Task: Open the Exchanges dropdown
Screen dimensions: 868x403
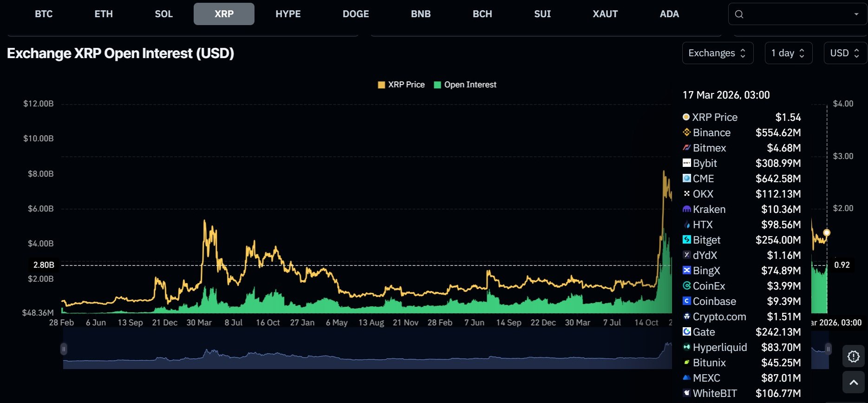Action: 717,53
